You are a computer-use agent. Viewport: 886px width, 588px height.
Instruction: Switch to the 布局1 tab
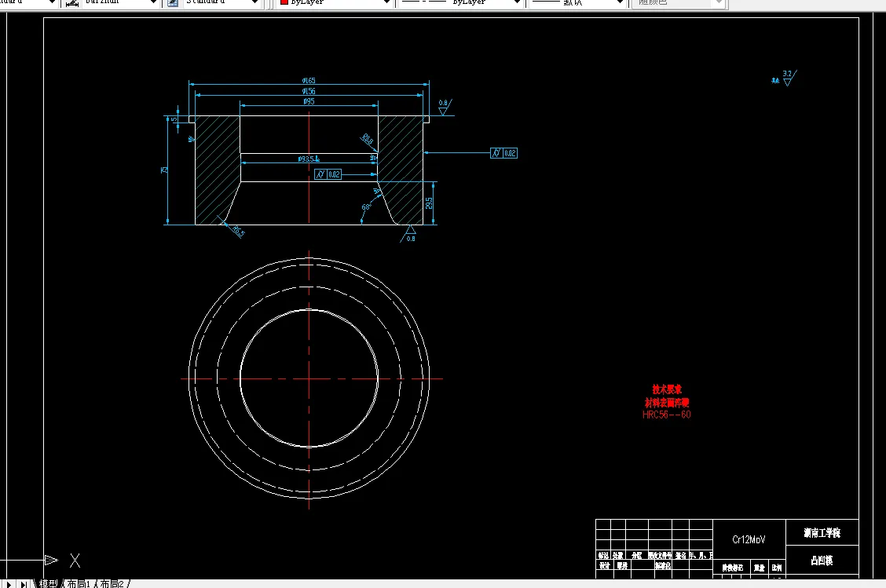[79, 583]
